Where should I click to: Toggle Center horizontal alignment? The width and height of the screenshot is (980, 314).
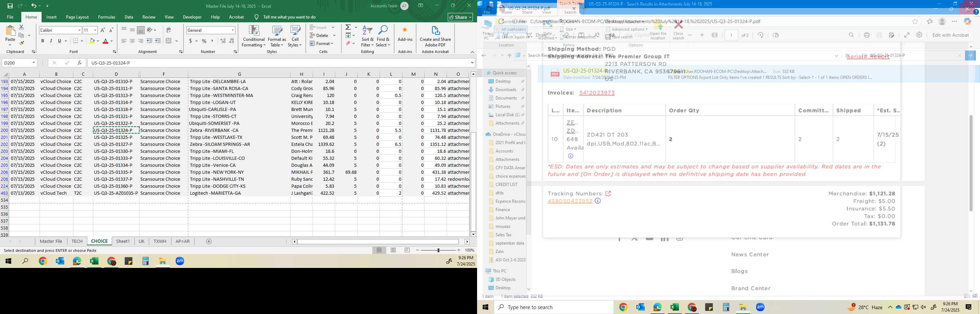pos(132,41)
